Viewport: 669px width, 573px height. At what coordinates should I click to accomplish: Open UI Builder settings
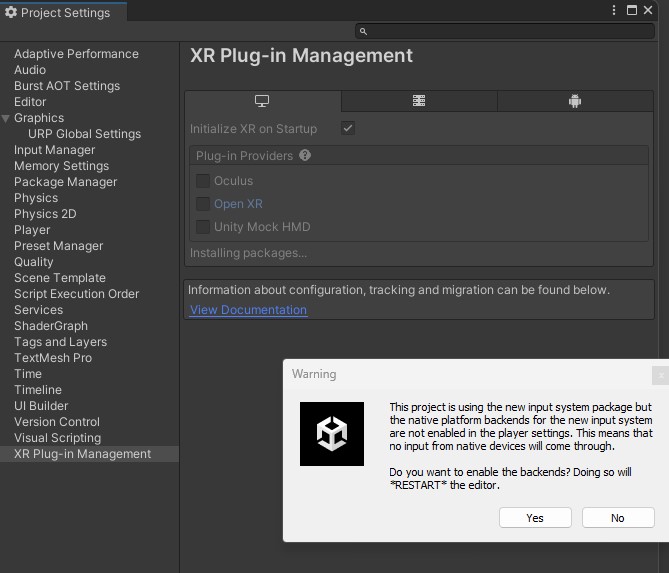[41, 406]
